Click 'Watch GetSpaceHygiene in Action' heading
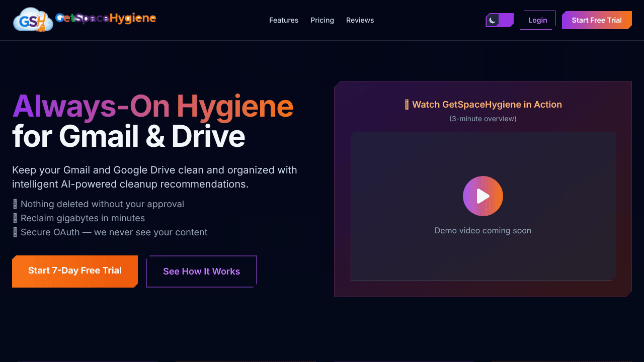This screenshot has height=362, width=644. tap(483, 105)
